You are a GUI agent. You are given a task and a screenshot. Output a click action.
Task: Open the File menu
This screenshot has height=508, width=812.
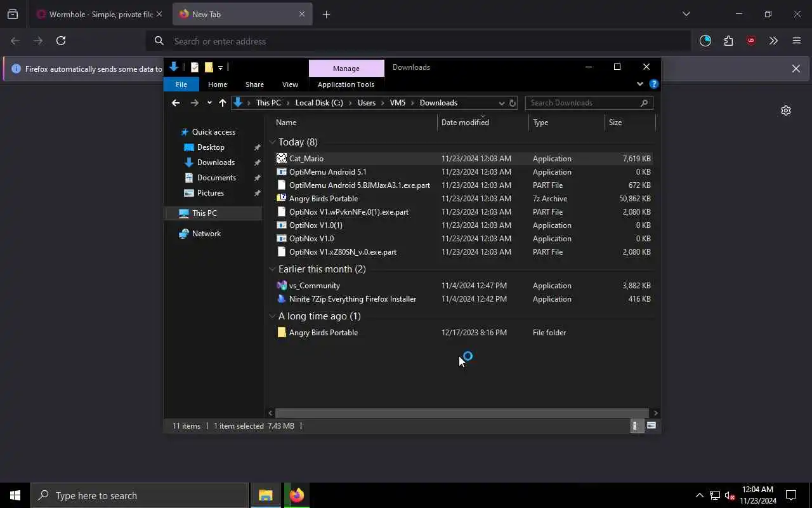click(x=181, y=84)
